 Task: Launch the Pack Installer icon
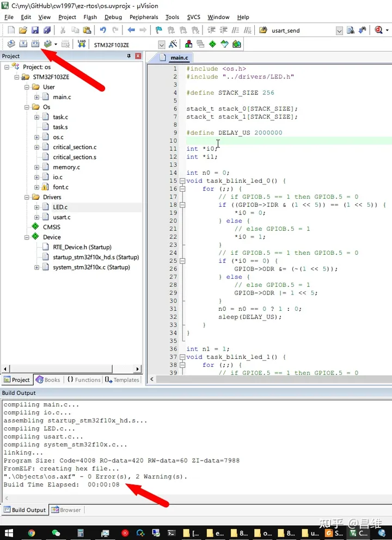pos(237,44)
